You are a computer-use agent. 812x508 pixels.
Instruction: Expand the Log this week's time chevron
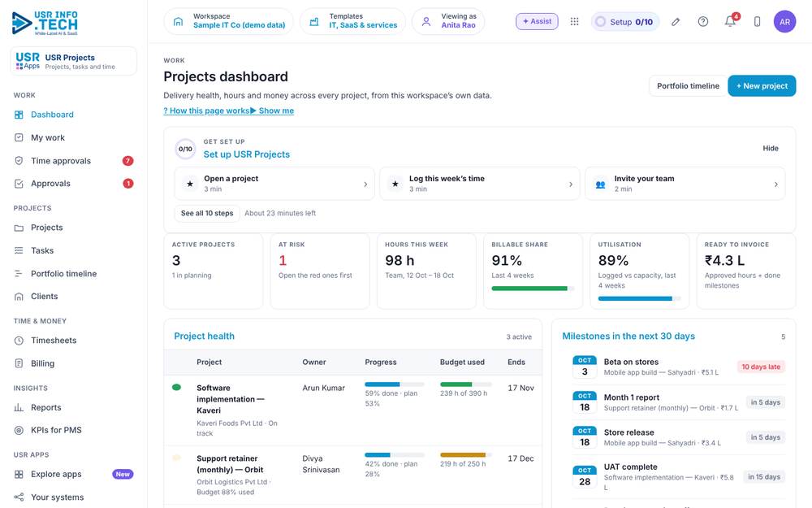click(x=571, y=184)
